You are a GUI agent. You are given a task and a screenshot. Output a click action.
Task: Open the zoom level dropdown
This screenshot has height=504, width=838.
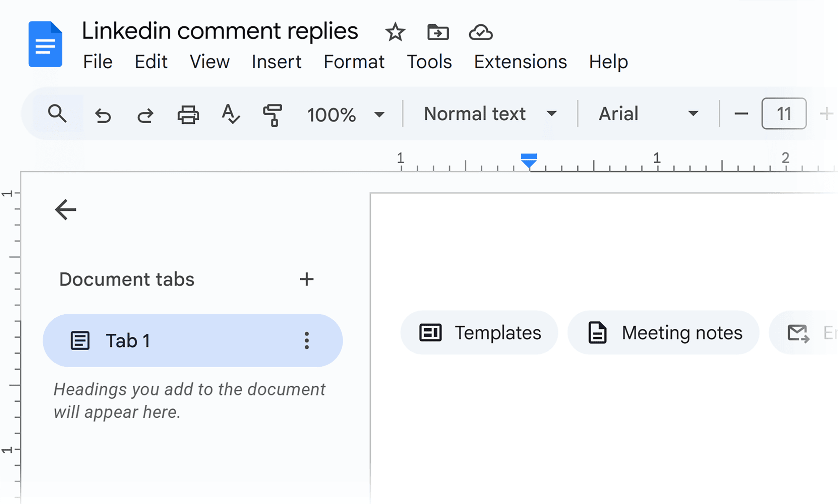point(344,115)
